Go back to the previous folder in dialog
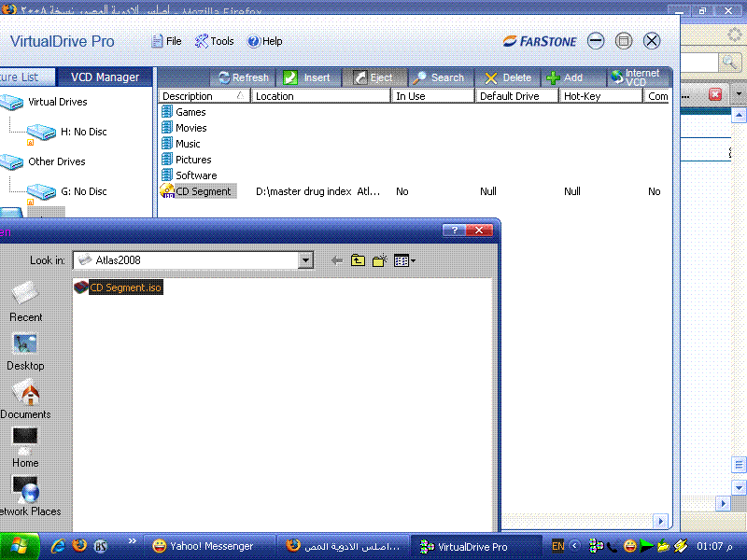 337,260
